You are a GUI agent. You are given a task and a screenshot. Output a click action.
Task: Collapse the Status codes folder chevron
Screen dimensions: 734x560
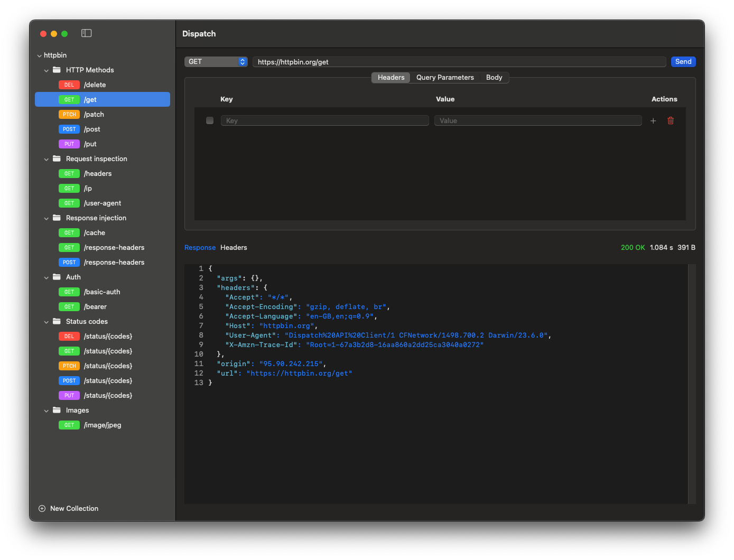(x=47, y=322)
